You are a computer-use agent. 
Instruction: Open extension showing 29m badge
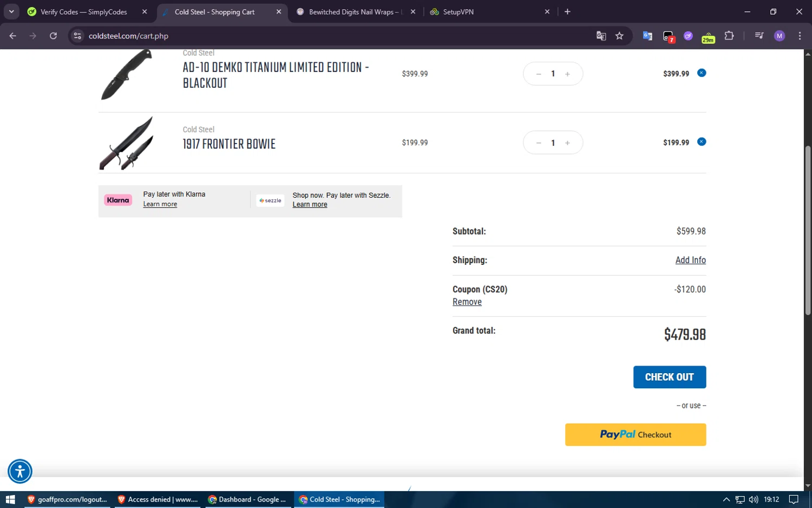point(708,36)
